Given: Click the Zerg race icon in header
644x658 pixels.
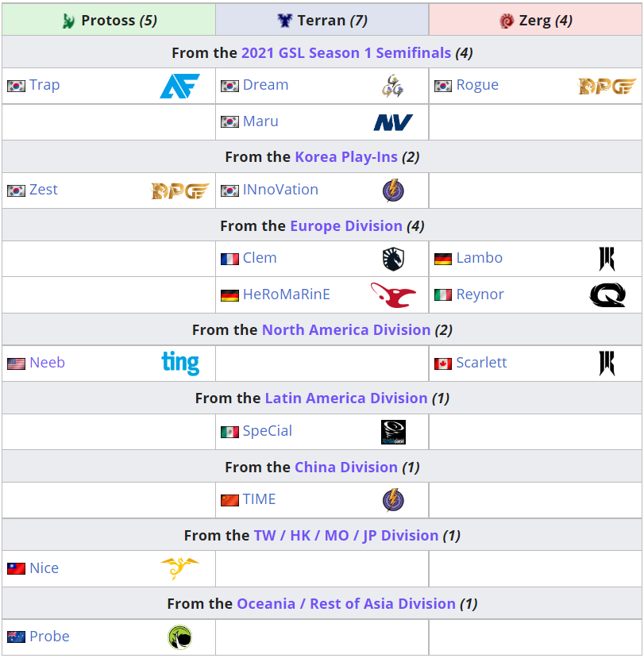Looking at the screenshot, I should (507, 21).
